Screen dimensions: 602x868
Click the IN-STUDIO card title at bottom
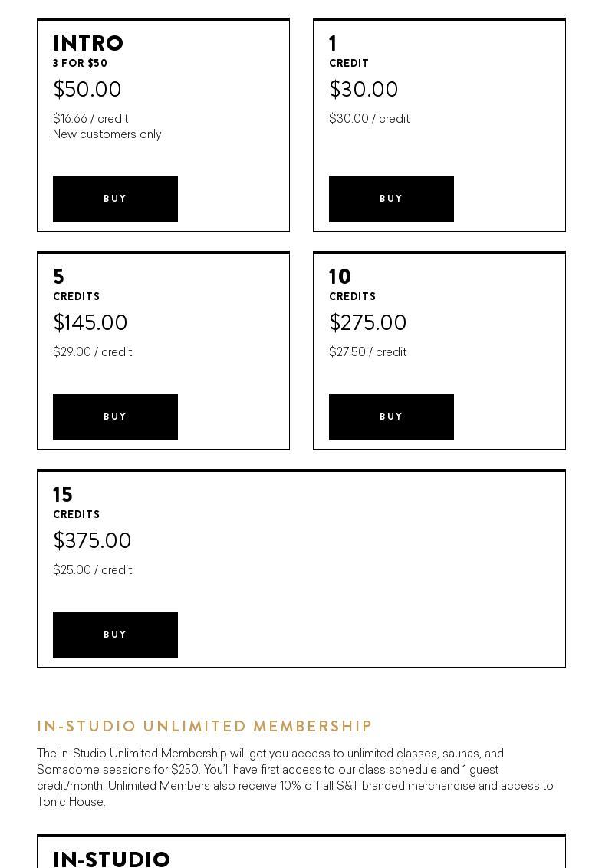click(x=111, y=859)
